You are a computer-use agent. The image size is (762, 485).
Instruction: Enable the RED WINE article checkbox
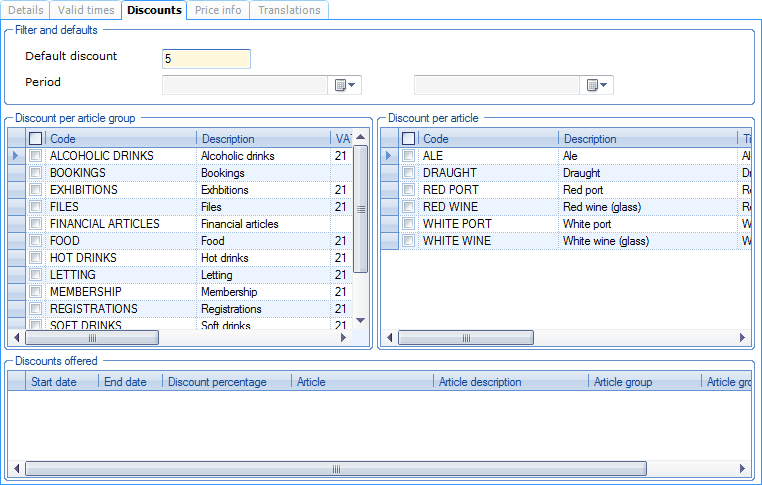click(408, 207)
